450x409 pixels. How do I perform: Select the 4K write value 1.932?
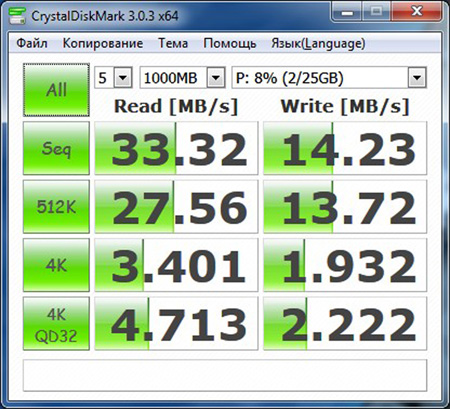pyautogui.click(x=345, y=265)
